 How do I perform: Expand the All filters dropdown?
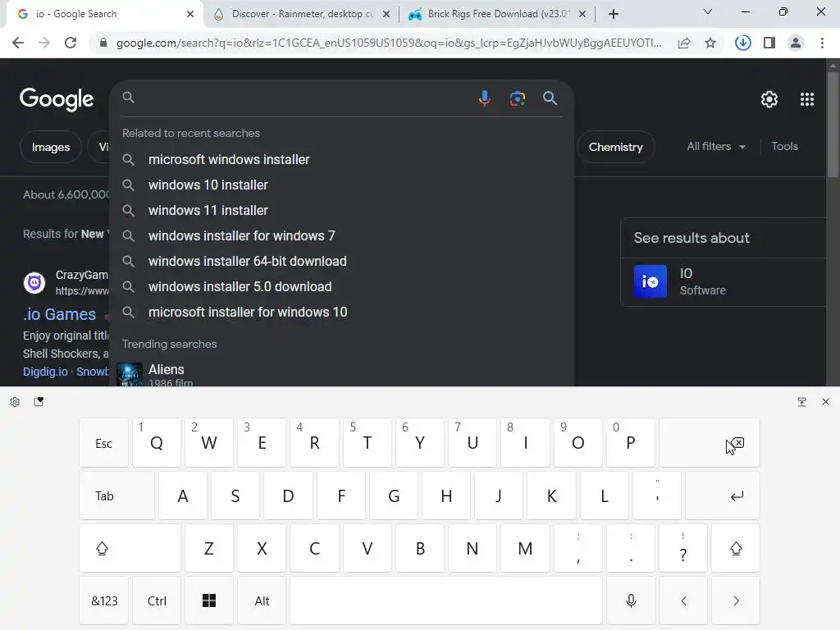click(x=716, y=146)
